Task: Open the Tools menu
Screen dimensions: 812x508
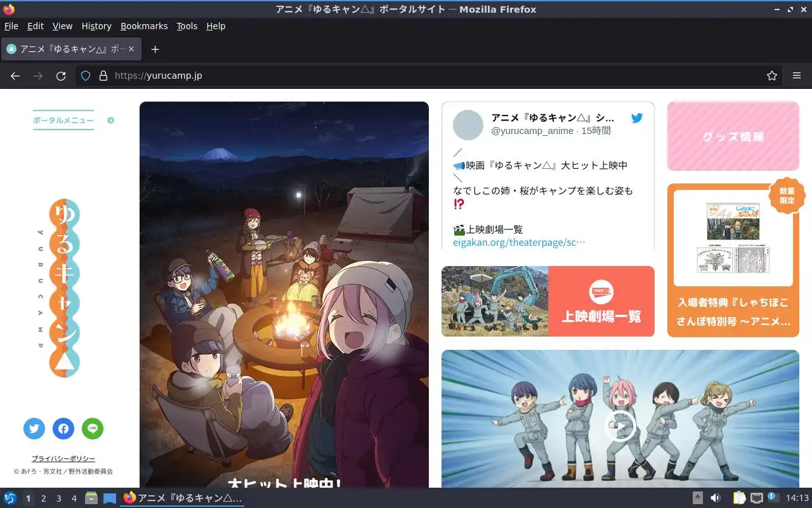Action: tap(187, 26)
